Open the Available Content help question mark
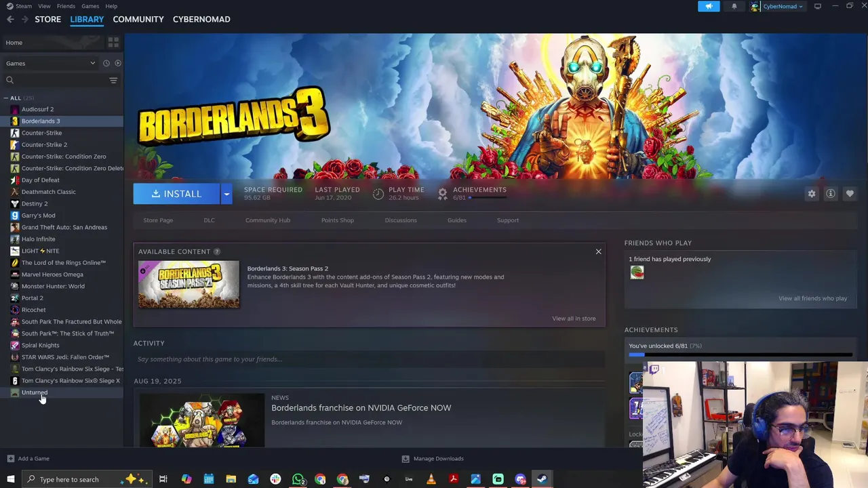Image resolution: width=868 pixels, height=488 pixels. tap(217, 251)
